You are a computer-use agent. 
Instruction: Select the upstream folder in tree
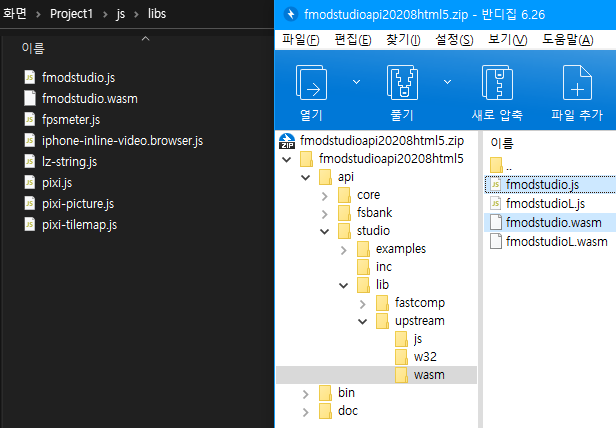pos(420,321)
